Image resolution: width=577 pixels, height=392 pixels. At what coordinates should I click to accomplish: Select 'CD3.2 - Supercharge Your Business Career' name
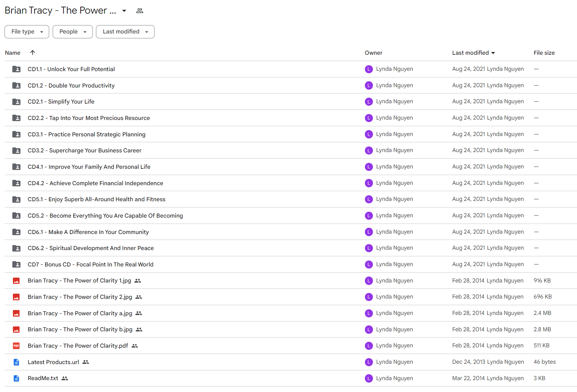pyautogui.click(x=85, y=150)
